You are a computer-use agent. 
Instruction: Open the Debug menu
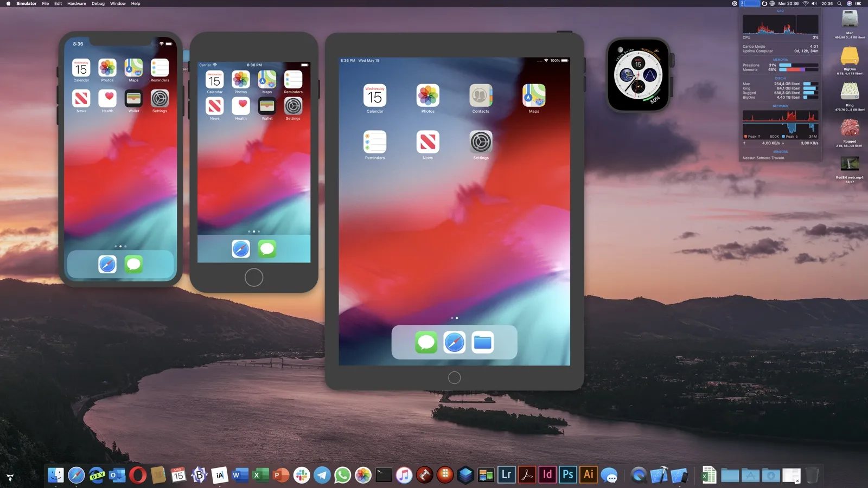(98, 4)
